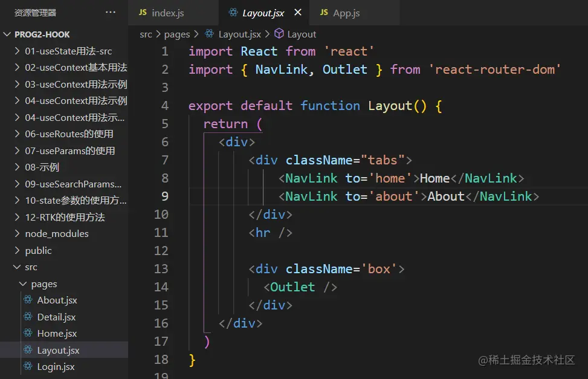The image size is (588, 379).
Task: Click the pages breadcrumb segment
Action: click(x=177, y=34)
